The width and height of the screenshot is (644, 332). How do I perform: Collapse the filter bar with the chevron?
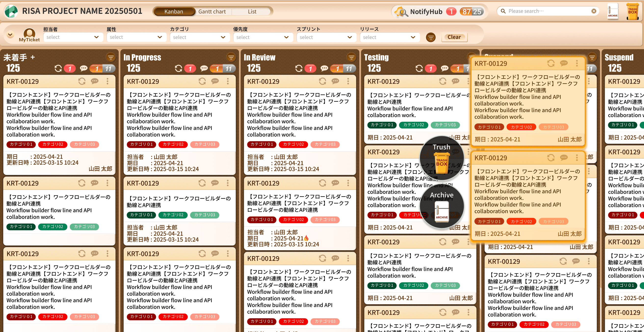[10, 35]
